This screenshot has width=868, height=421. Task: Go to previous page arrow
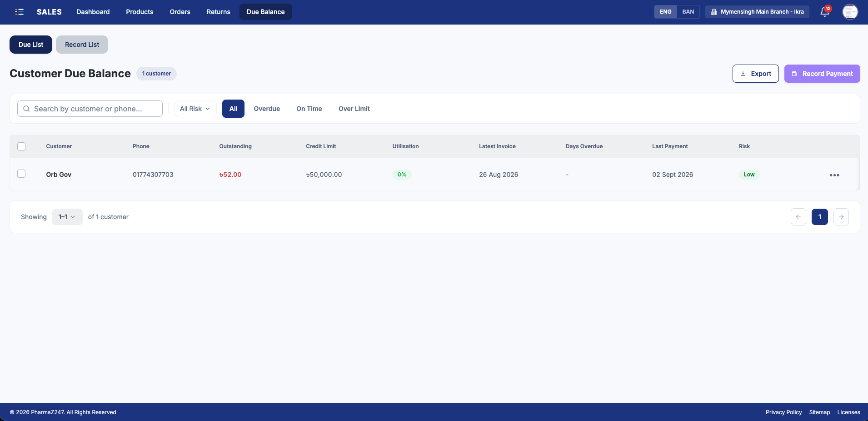(798, 217)
